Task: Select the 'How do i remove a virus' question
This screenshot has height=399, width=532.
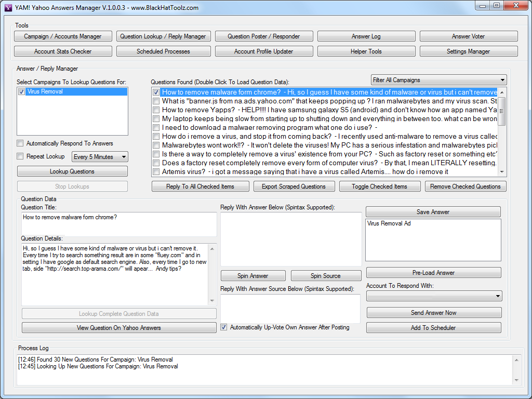Action: [329, 137]
